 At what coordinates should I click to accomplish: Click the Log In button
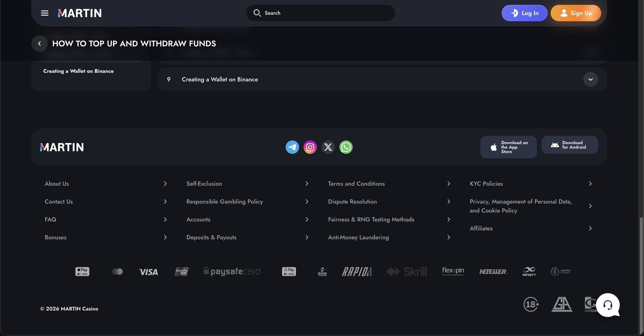[524, 13]
